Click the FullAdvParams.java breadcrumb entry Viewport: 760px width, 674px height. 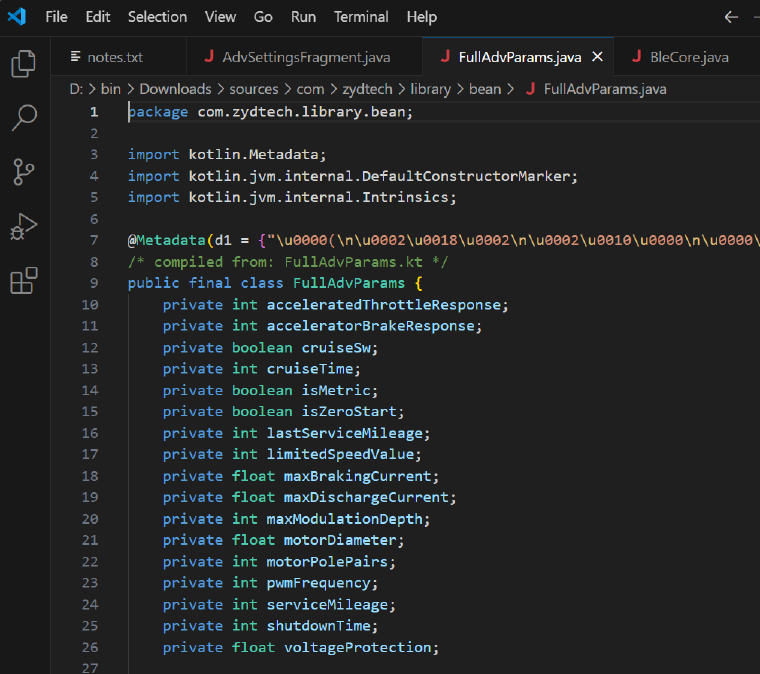[x=605, y=89]
